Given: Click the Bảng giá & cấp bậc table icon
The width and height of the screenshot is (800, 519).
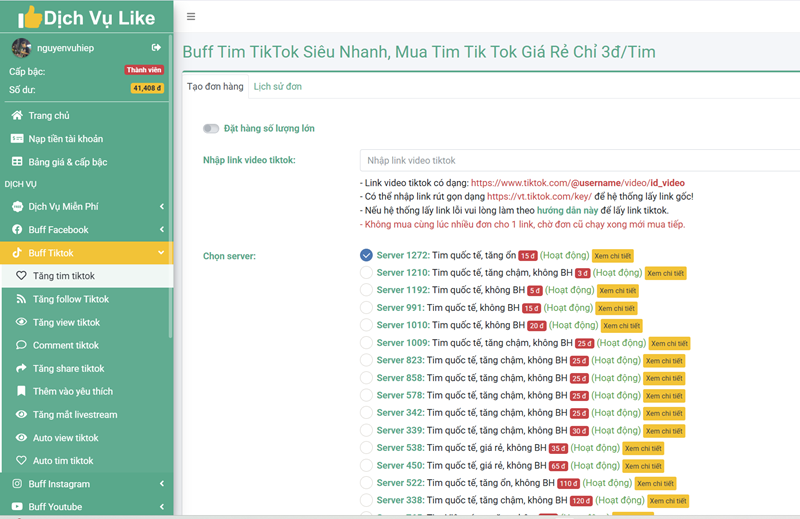Looking at the screenshot, I should [17, 162].
